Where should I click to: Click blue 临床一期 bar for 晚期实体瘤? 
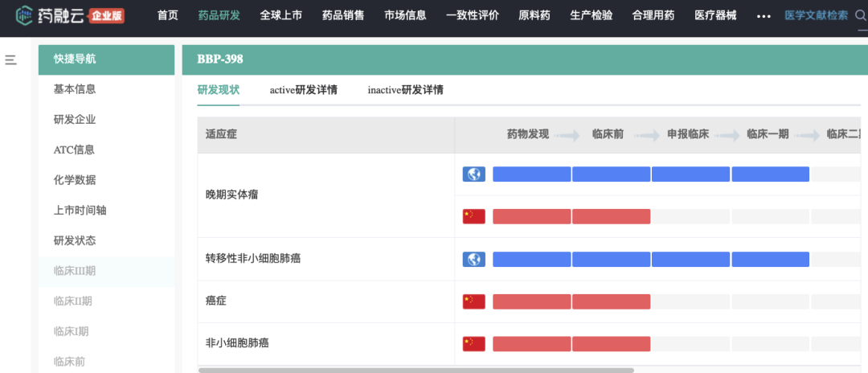[x=770, y=174]
